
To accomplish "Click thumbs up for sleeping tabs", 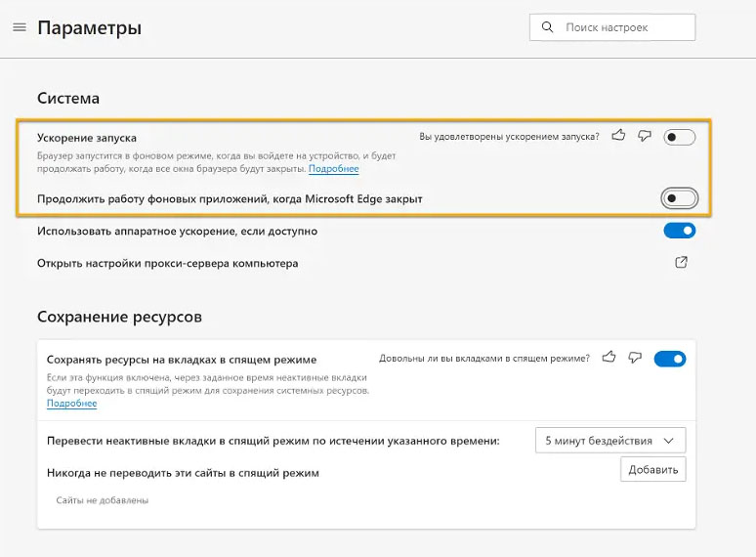I will pyautogui.click(x=609, y=358).
